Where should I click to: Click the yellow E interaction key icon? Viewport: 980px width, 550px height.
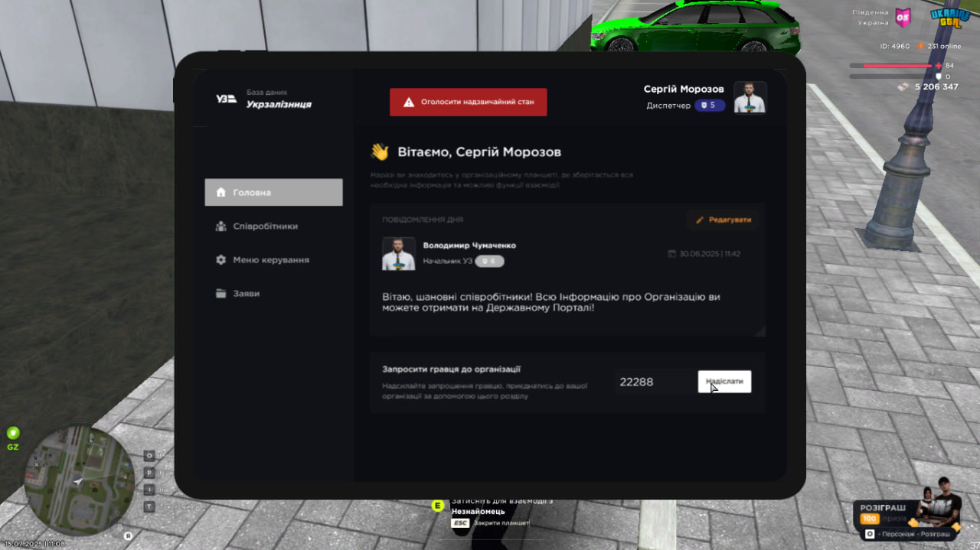point(438,506)
